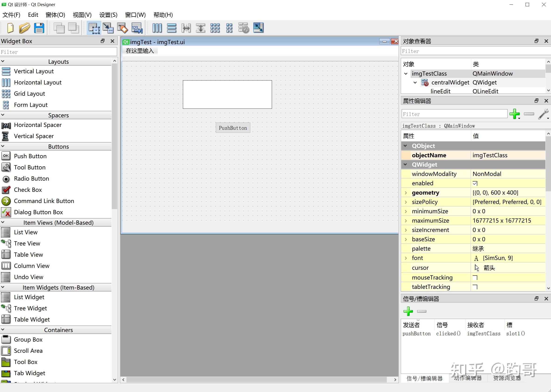Collapse the Layouts category in Widget Box

pyautogui.click(x=3, y=61)
